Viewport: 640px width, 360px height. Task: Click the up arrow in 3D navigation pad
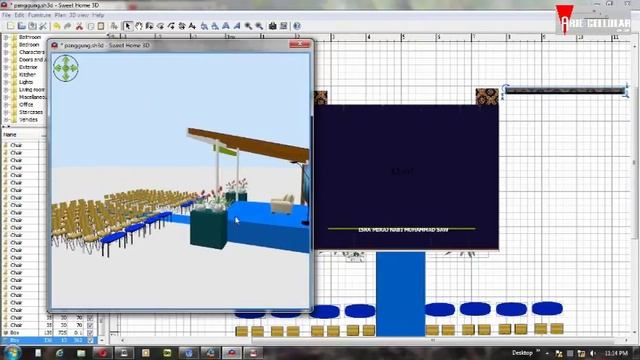pyautogui.click(x=66, y=60)
